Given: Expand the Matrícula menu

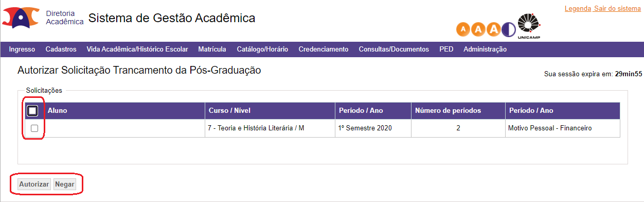Looking at the screenshot, I should [x=212, y=49].
